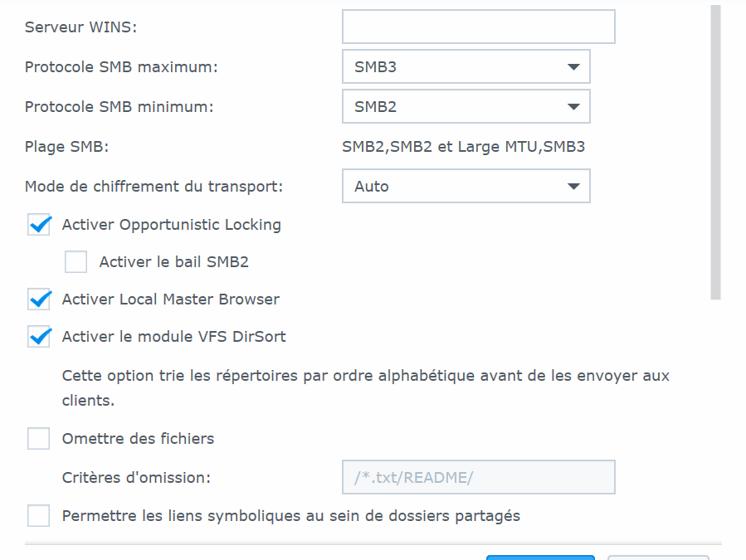The height and width of the screenshot is (560, 746).
Task: Enable symbolic links within shared folders checkbox
Action: 39,516
